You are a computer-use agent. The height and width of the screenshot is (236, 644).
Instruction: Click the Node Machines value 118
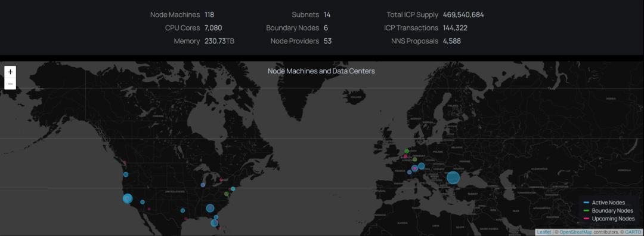(209, 15)
